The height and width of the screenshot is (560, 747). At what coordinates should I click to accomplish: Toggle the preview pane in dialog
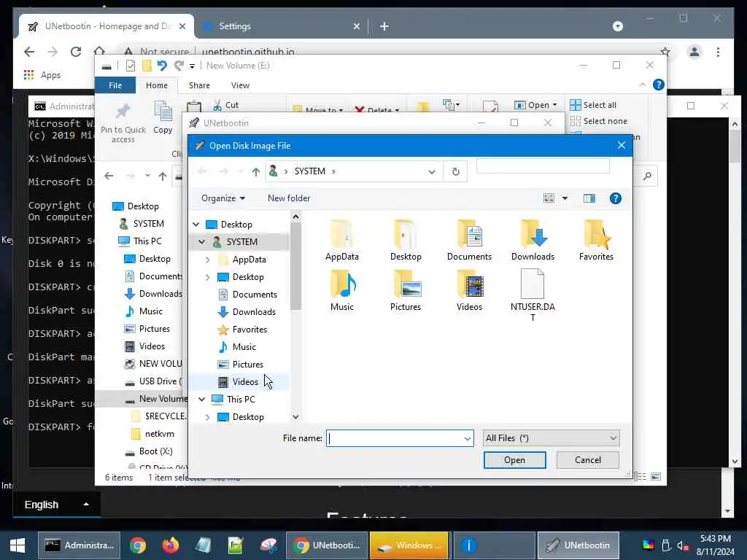[x=589, y=198]
